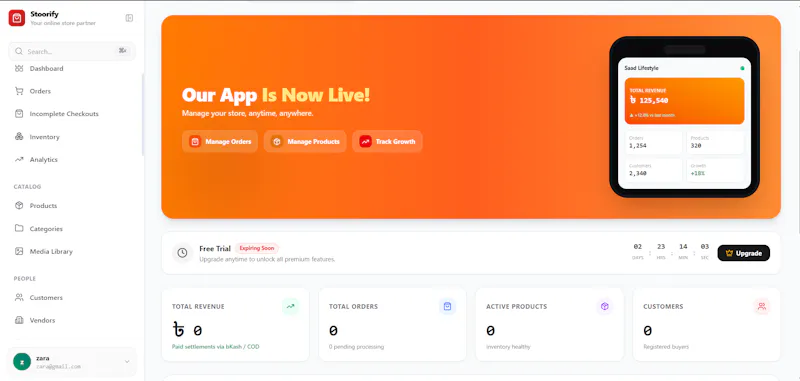Click the Total Orders bag icon

[447, 307]
